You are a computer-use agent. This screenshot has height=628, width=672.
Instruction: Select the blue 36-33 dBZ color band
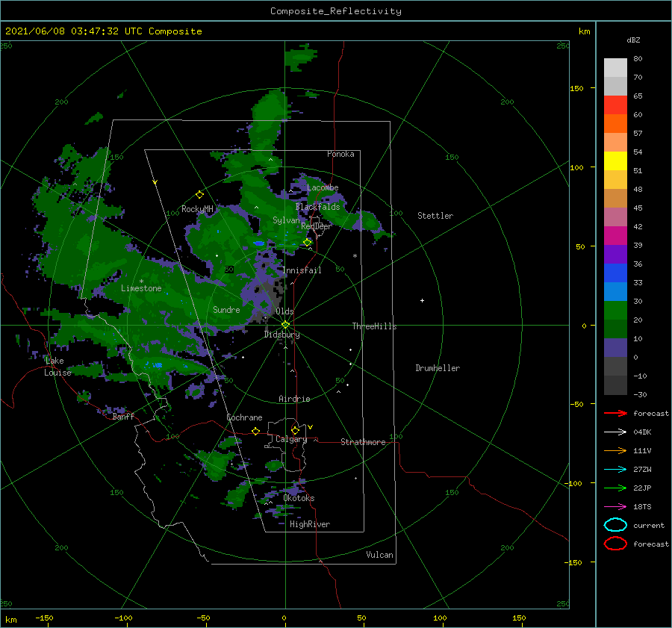point(615,273)
